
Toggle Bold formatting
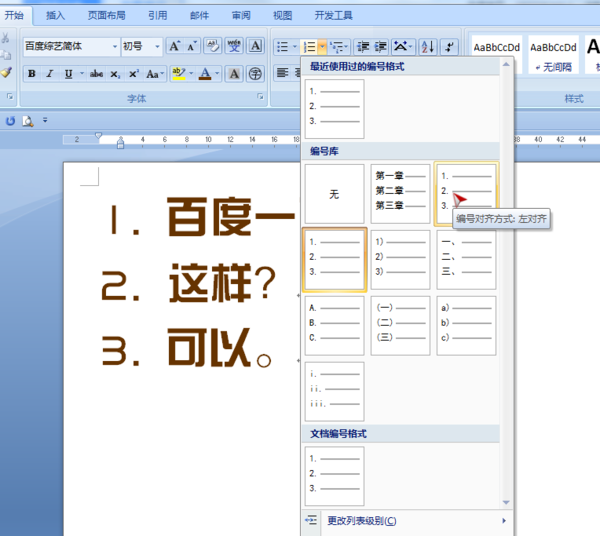[x=32, y=73]
